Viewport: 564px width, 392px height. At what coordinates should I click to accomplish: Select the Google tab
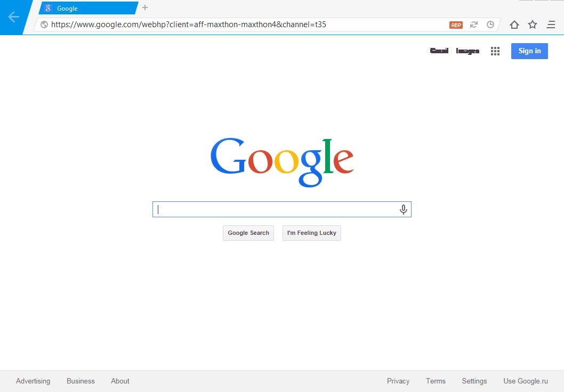[x=88, y=8]
